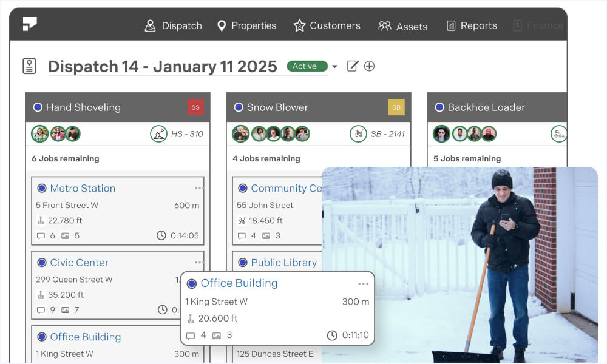Screen dimensions: 607x364
Task: Open the Active status dropdown arrow
Action: click(x=335, y=67)
